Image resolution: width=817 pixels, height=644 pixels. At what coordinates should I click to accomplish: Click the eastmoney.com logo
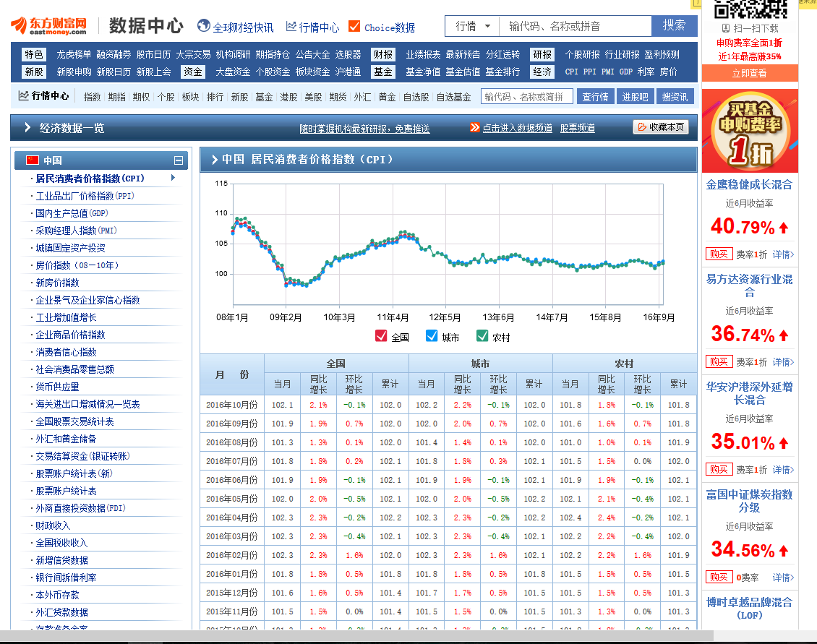pos(48,26)
